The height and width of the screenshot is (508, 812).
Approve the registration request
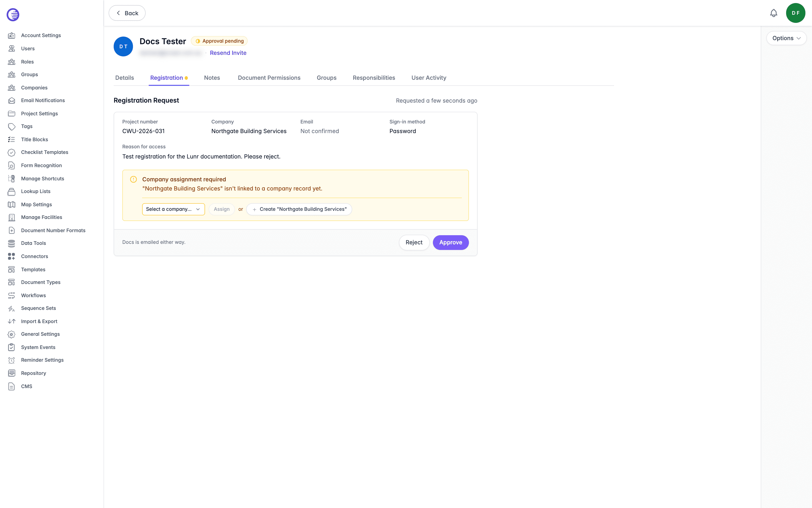pos(451,242)
